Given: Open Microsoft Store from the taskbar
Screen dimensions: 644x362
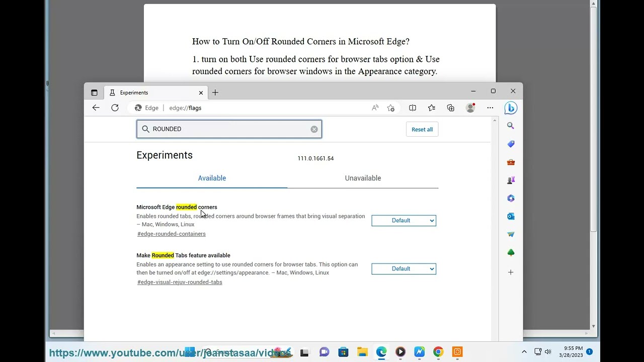Looking at the screenshot, I should click(x=343, y=352).
